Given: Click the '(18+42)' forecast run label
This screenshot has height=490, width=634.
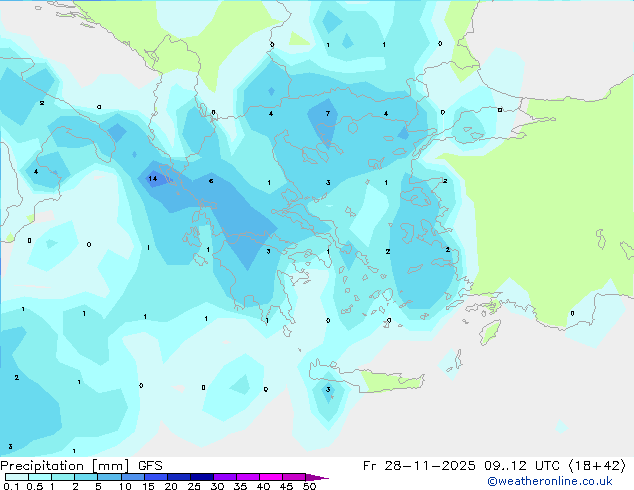Looking at the screenshot, I should 597,466.
